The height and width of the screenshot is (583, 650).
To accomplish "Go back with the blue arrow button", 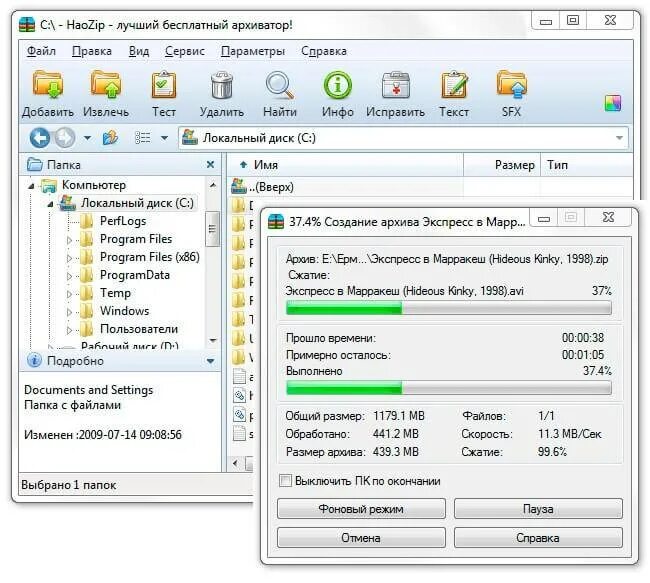I will [x=40, y=138].
